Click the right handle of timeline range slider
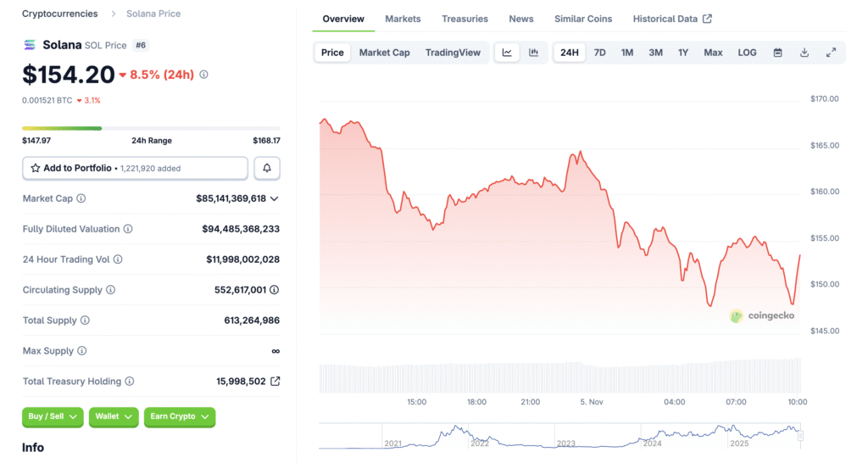This screenshot has width=868, height=463. [800, 436]
